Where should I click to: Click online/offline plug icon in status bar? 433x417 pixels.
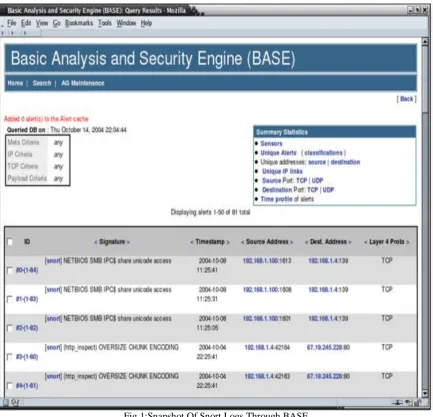pos(397,403)
